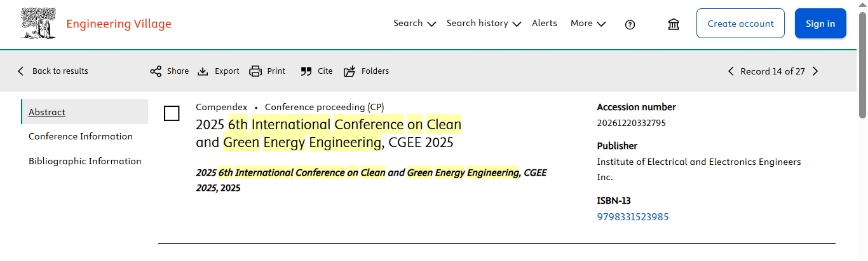The height and width of the screenshot is (261, 868).
Task: Click the Create account button
Action: (x=740, y=24)
